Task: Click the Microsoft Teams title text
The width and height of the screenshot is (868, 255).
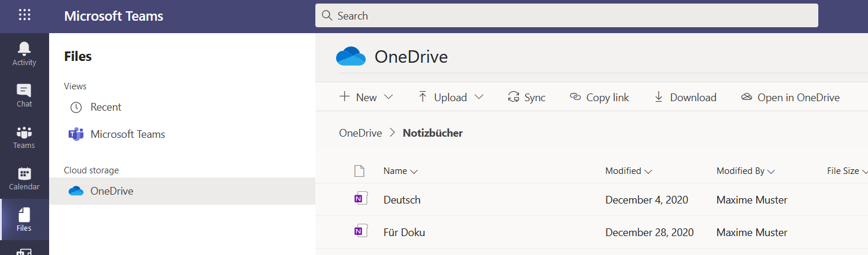Action: [114, 16]
